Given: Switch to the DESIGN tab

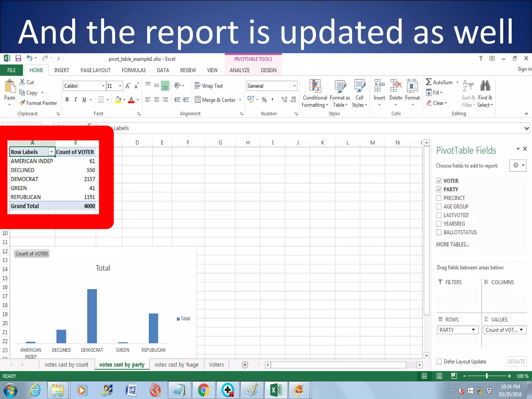Looking at the screenshot, I should tap(269, 70).
